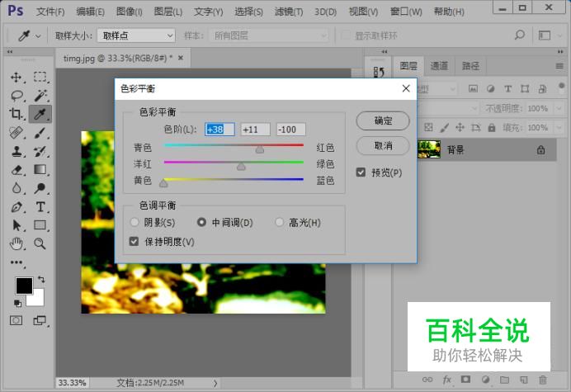
Task: Select the Crop tool
Action: pos(16,114)
